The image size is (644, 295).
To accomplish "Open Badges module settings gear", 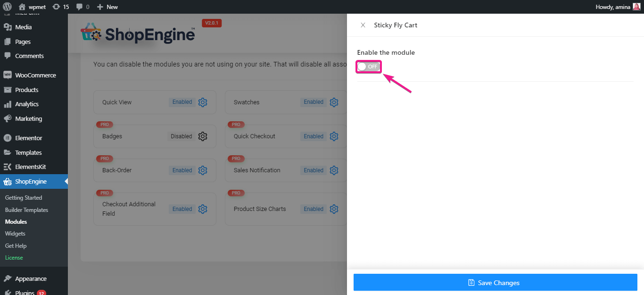I will click(203, 136).
